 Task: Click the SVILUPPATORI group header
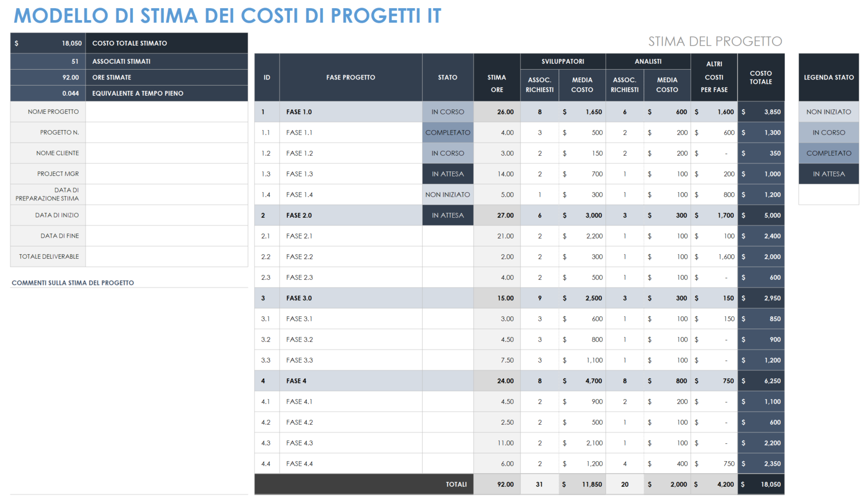tap(563, 62)
